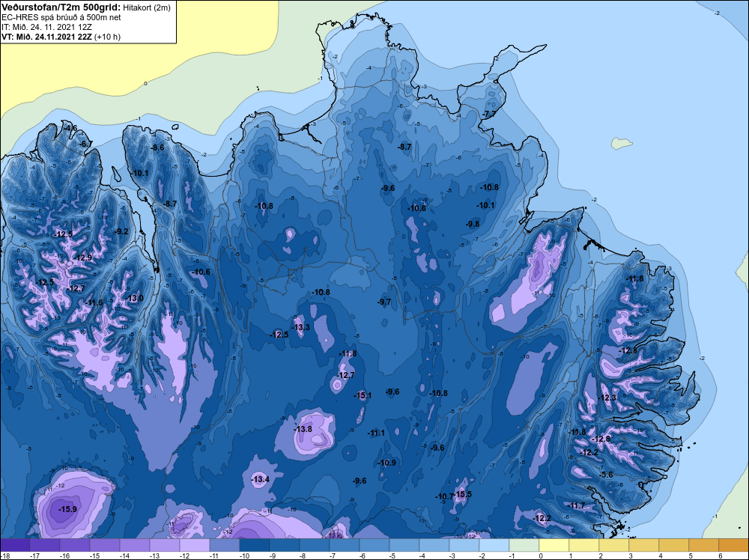This screenshot has height=560, width=749.
Task: Pick the -9.8 temperature label
Action: click(x=473, y=224)
